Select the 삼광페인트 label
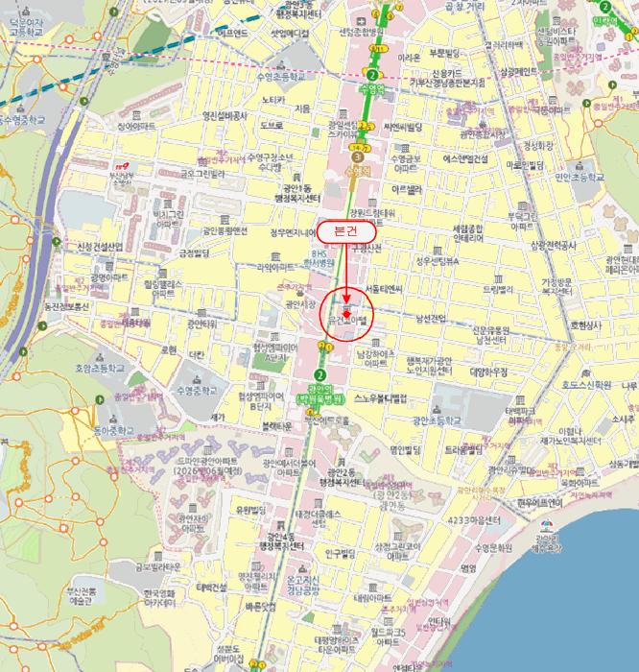The width and height of the screenshot is (639, 672). pyautogui.click(x=519, y=72)
